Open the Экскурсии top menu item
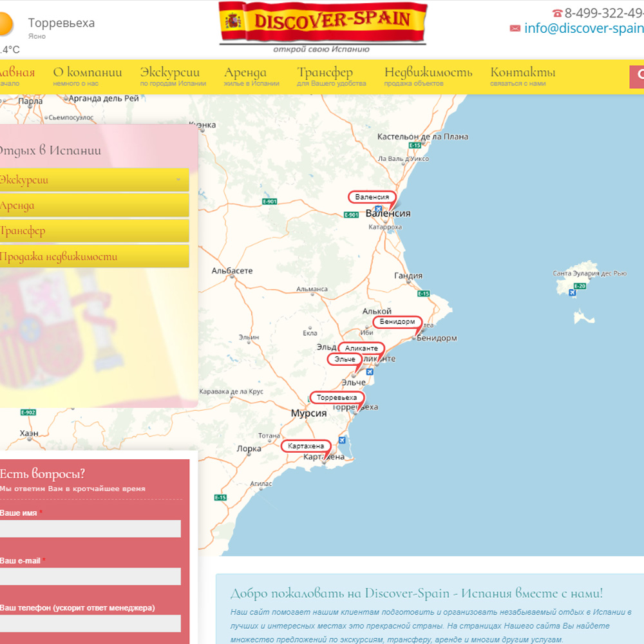This screenshot has width=644, height=644. (x=173, y=77)
